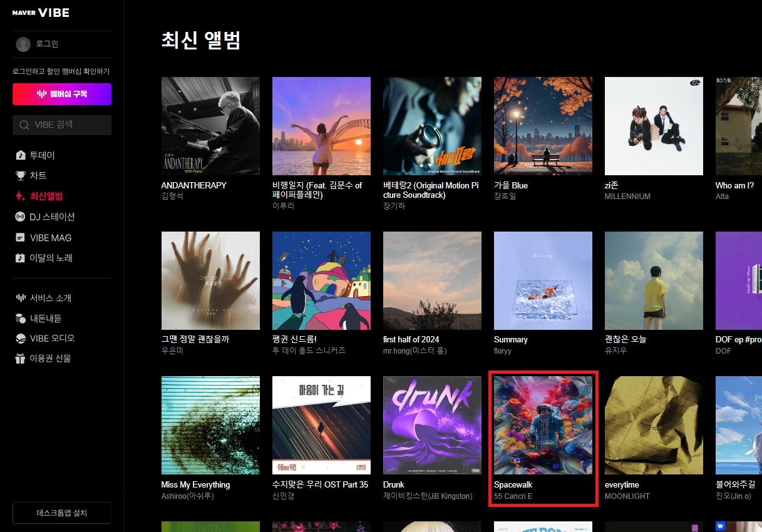Open the 괜찮은 오늘 album cover

654,280
